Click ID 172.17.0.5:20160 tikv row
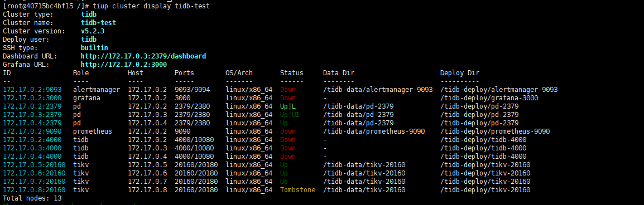This screenshot has width=644, height=205. coord(34,165)
